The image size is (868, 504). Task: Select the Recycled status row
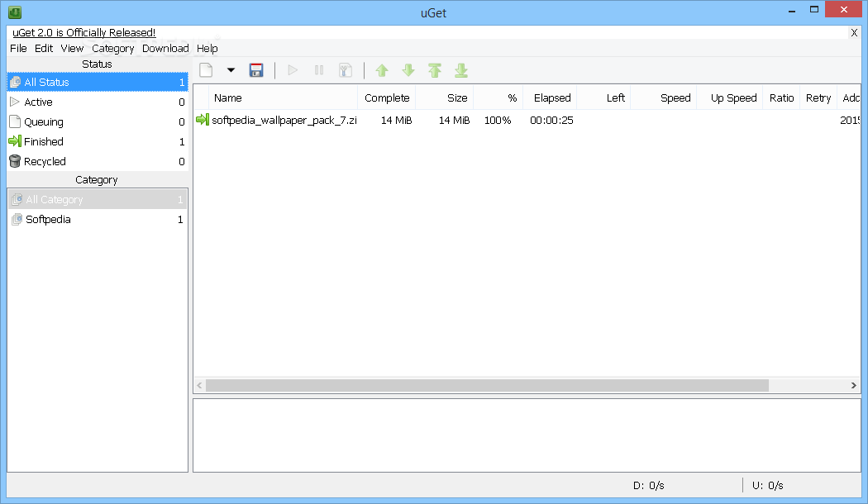98,162
